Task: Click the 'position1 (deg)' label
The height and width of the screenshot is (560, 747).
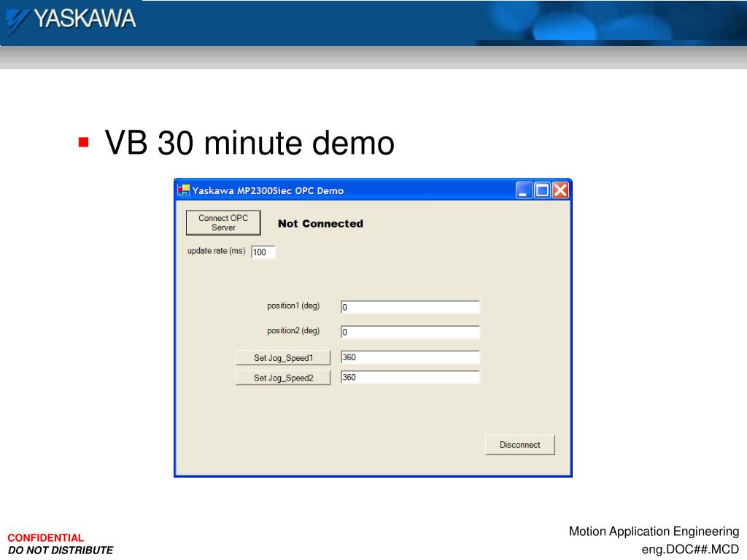Action: [293, 306]
